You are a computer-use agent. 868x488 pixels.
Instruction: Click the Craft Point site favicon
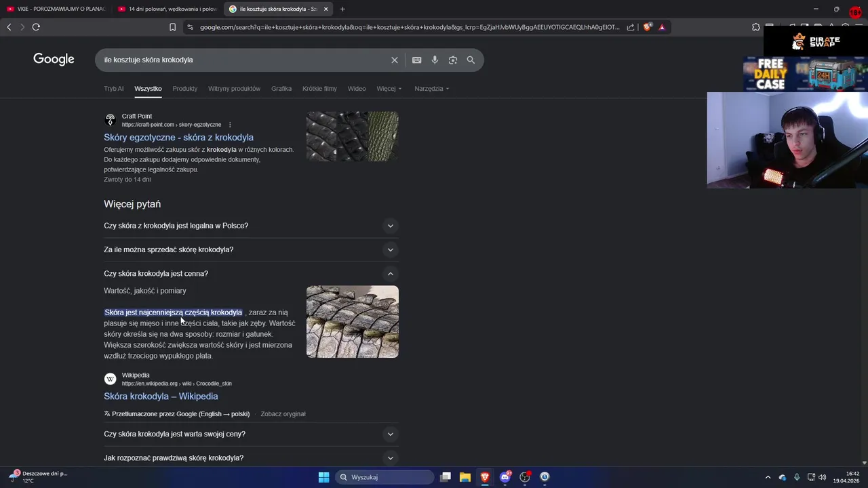point(110,120)
